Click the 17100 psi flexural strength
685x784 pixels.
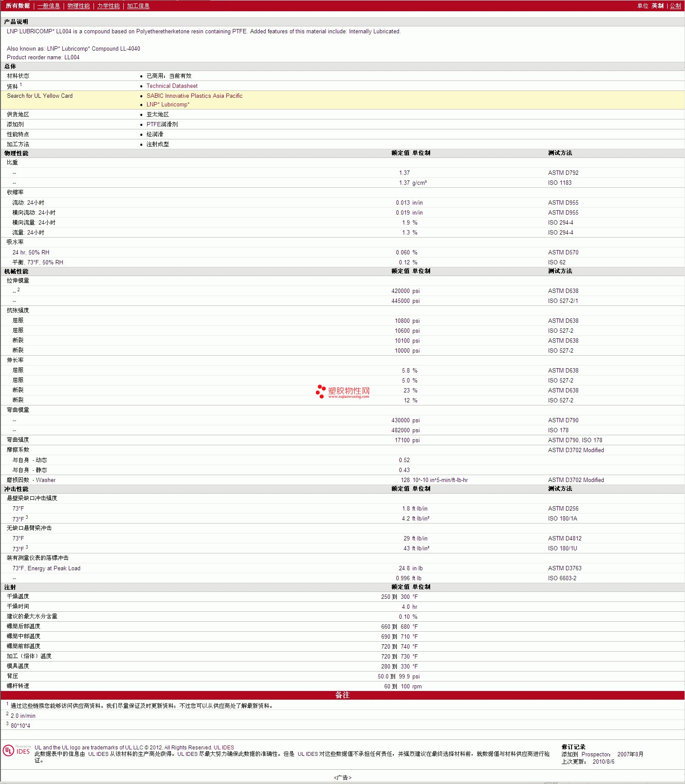point(407,440)
